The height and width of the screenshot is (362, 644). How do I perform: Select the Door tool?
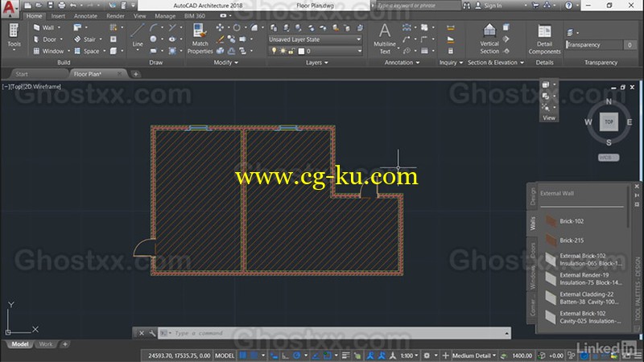pyautogui.click(x=44, y=39)
